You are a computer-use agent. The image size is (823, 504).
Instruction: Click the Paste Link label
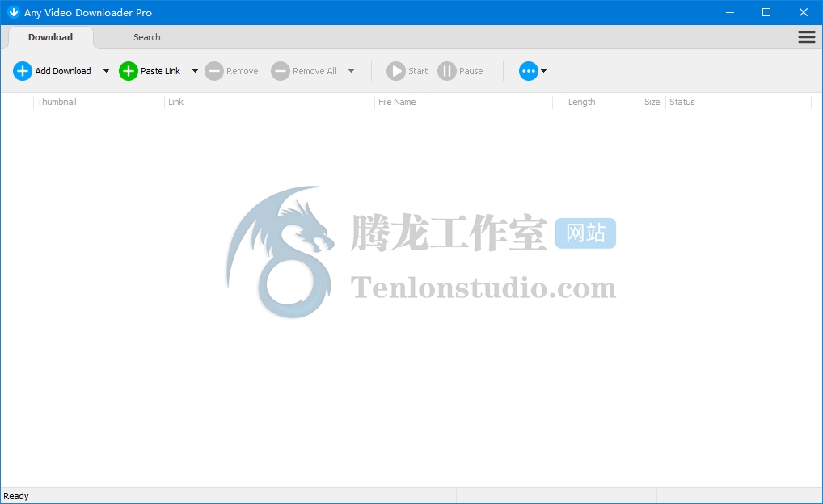point(161,71)
